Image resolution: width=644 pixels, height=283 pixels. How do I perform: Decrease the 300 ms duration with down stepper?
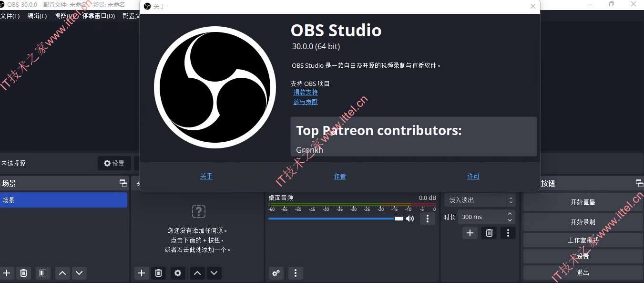click(x=510, y=220)
